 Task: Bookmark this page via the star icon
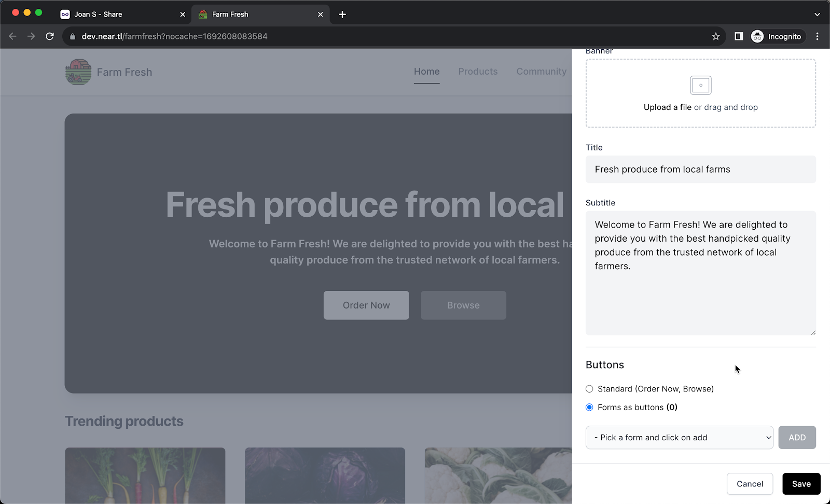pos(716,36)
